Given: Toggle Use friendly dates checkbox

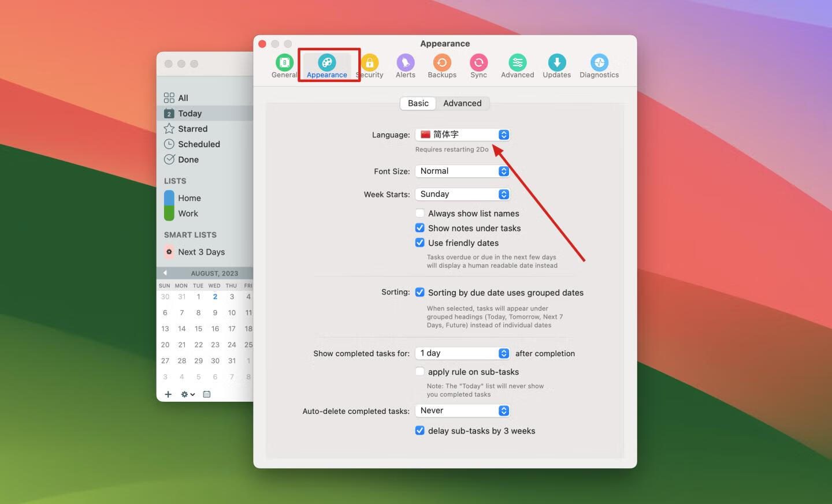Looking at the screenshot, I should 420,243.
